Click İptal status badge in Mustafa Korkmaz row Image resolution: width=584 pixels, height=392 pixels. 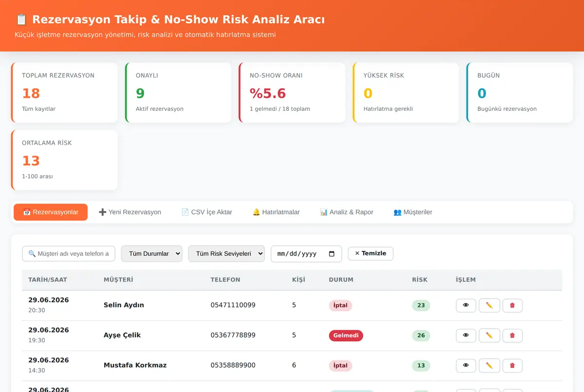[341, 366]
